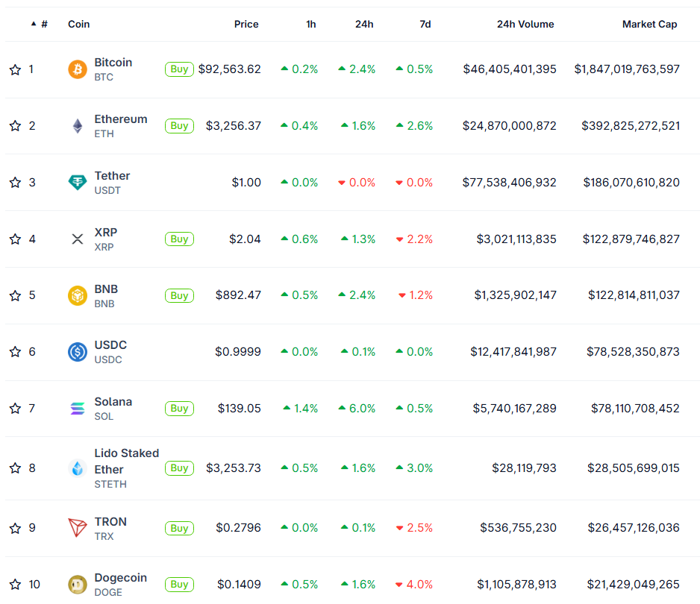
Task: Open the Lido Staked Ether coin page
Action: [x=126, y=461]
